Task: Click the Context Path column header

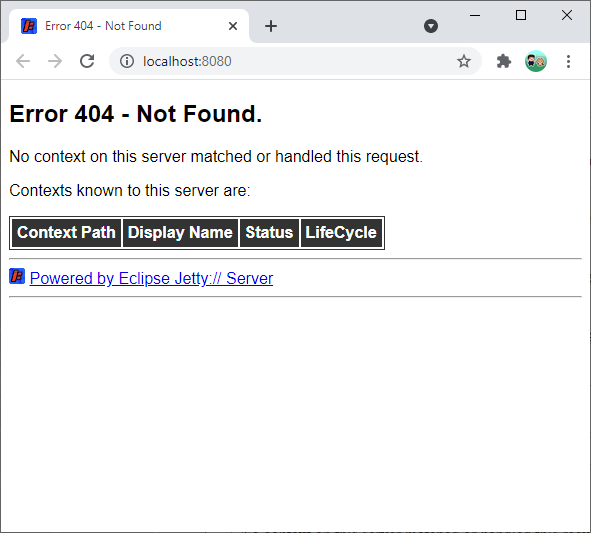Action: coord(66,233)
